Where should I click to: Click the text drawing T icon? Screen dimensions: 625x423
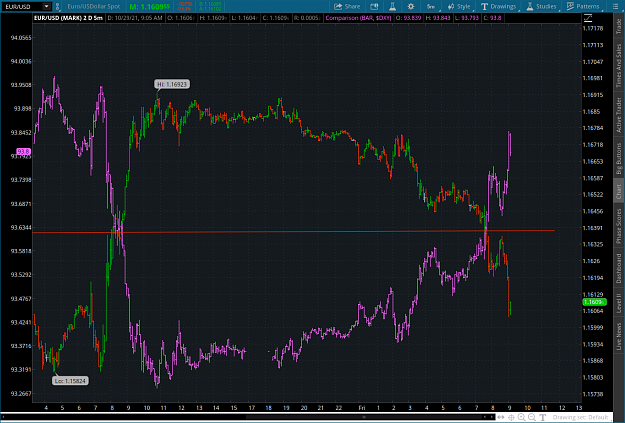coord(542,417)
